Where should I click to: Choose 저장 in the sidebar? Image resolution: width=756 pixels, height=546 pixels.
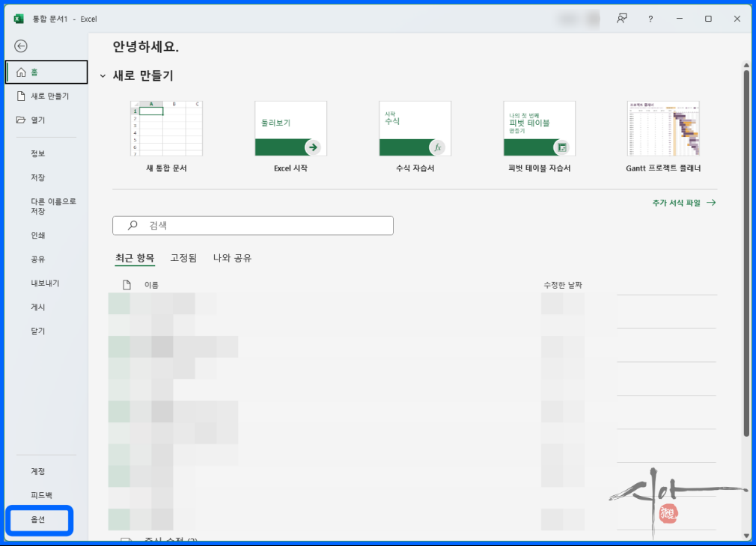point(38,177)
